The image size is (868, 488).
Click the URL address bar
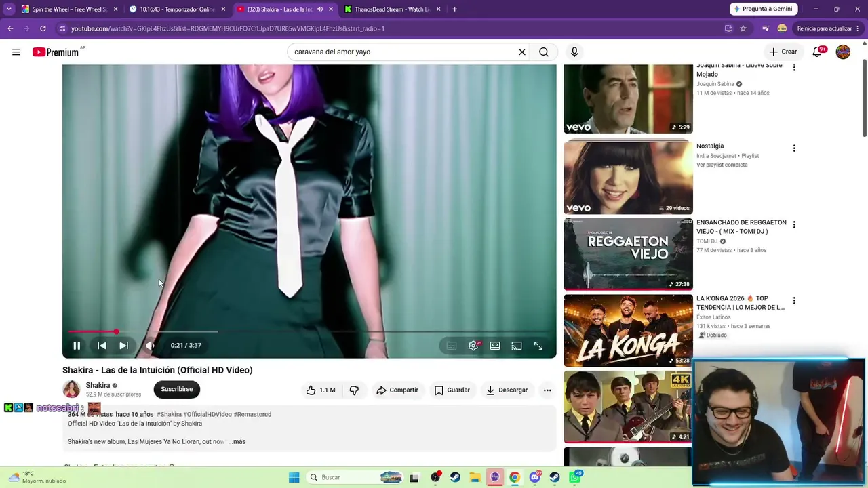pyautogui.click(x=393, y=28)
